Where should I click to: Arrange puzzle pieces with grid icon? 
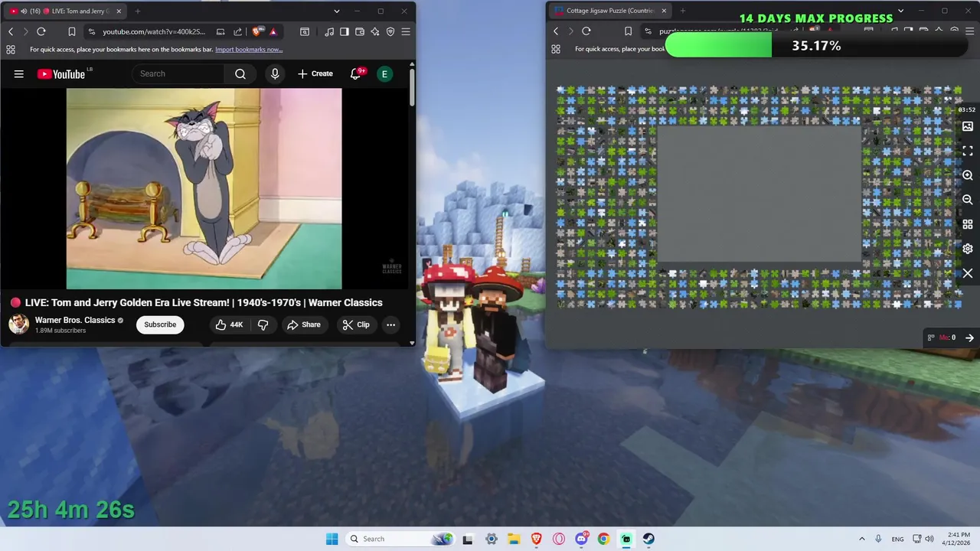tap(968, 224)
